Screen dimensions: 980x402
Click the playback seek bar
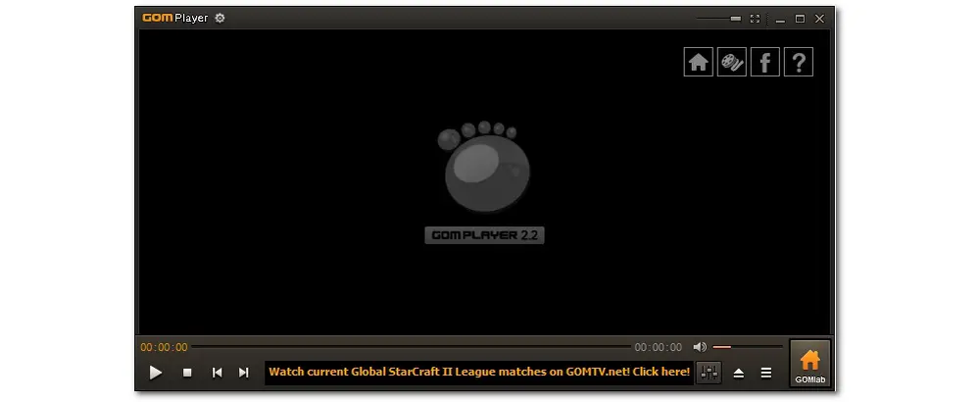click(x=412, y=347)
